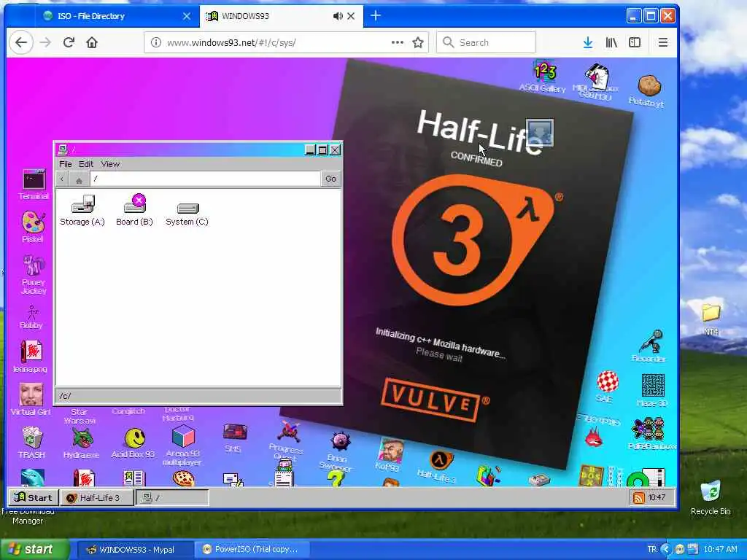The image size is (747, 560).
Task: Click the Go button in file explorer
Action: [330, 179]
